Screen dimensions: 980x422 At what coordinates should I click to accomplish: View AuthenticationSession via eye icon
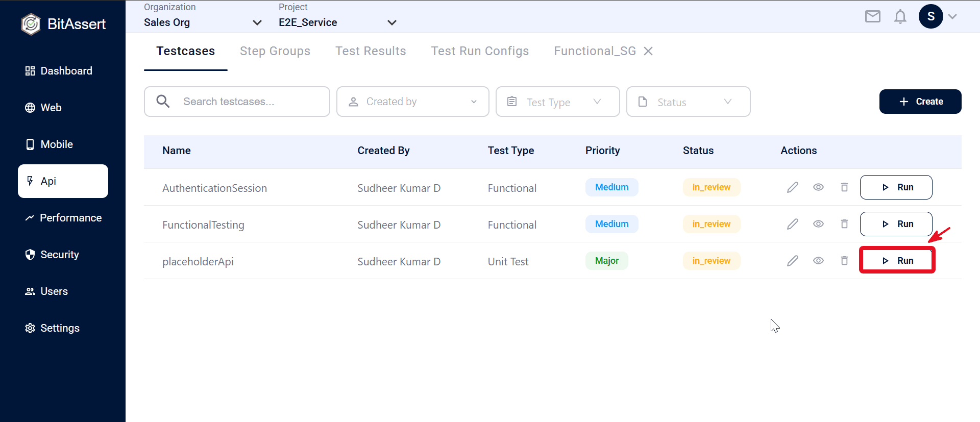[818, 187]
